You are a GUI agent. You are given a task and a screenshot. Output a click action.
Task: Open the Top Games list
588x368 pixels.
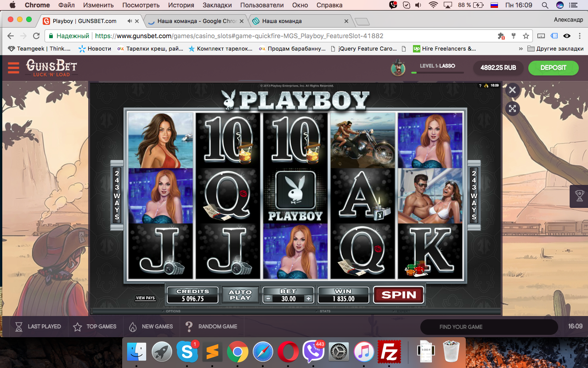(x=95, y=327)
